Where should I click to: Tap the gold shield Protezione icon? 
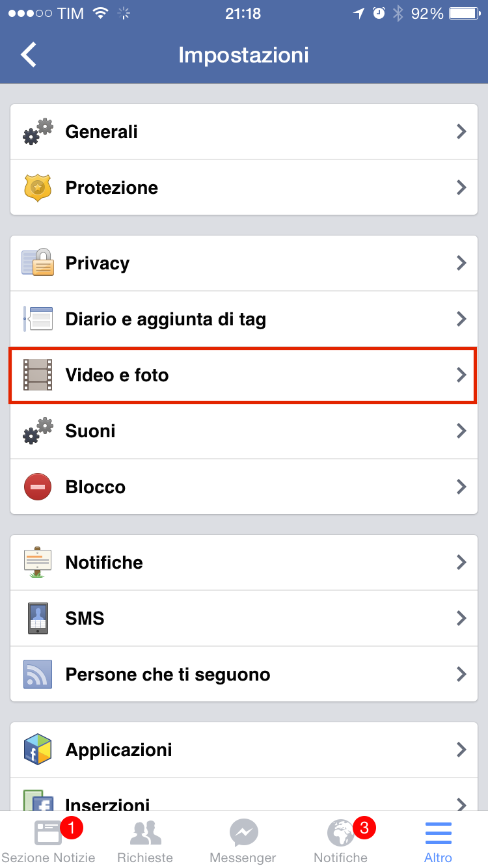click(38, 187)
